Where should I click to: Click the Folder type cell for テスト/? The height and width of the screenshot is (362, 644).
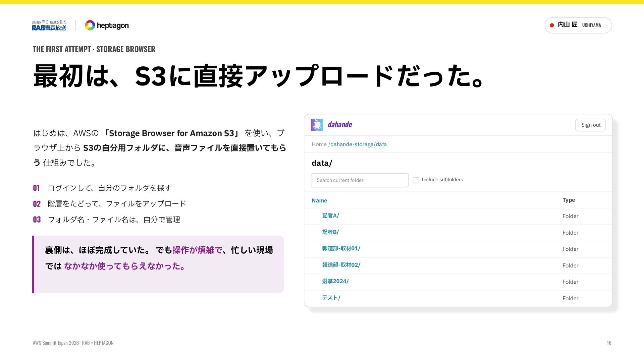coord(570,298)
